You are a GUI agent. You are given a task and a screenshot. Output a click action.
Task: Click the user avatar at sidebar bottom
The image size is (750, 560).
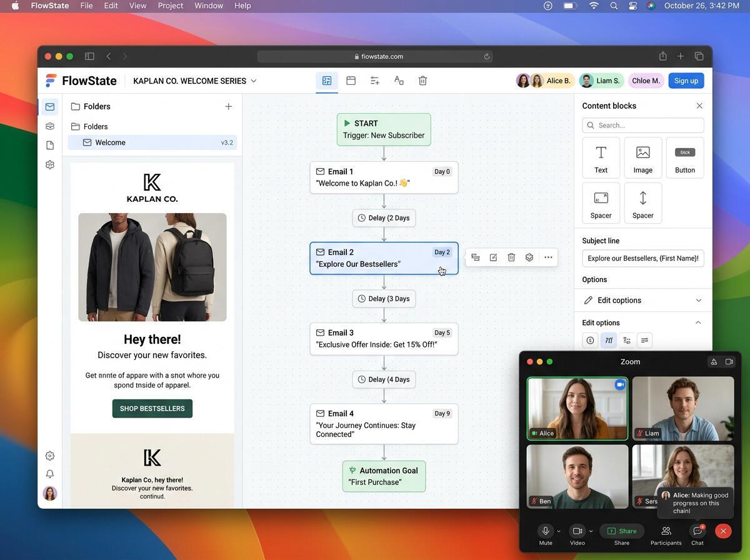(x=50, y=493)
